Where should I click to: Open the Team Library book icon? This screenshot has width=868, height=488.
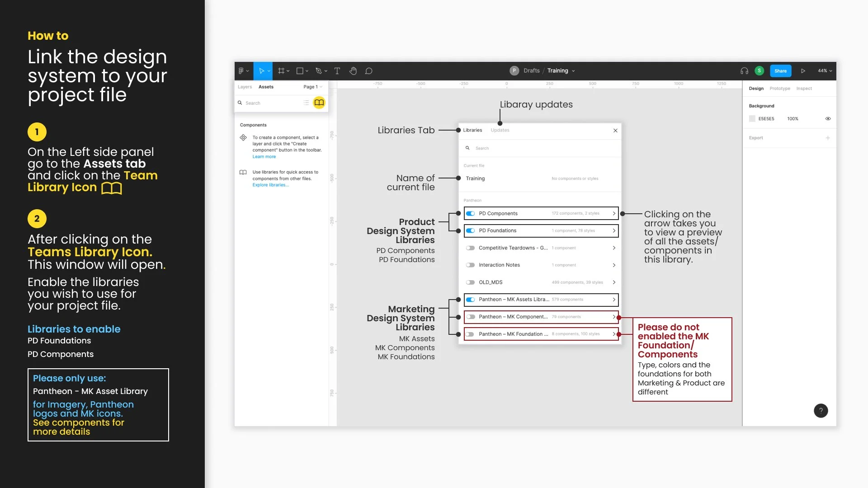319,103
